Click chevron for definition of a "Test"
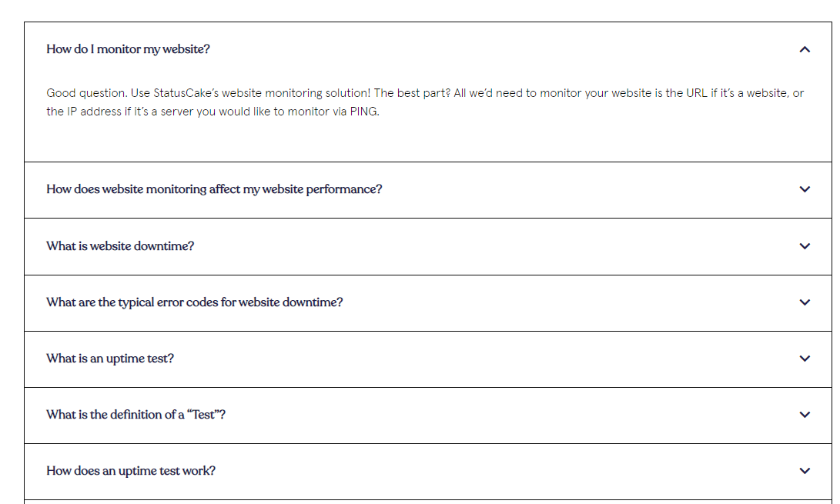This screenshot has height=504, width=840. 804,415
